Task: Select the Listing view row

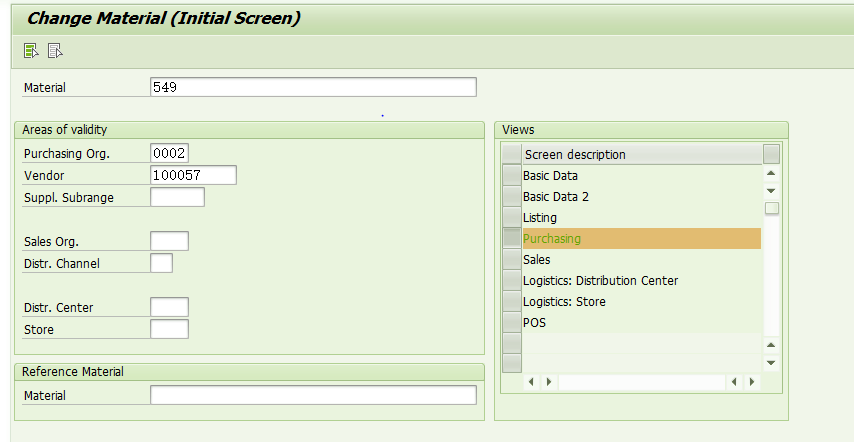Action: [642, 218]
